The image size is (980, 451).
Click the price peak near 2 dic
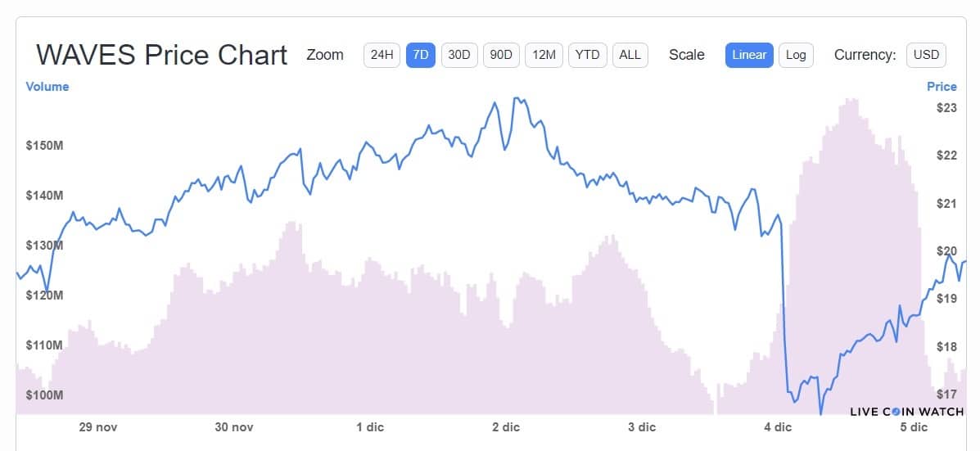pyautogui.click(x=518, y=98)
